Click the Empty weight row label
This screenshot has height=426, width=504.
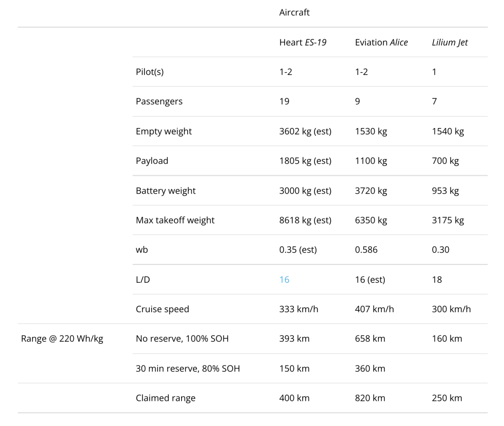click(163, 131)
